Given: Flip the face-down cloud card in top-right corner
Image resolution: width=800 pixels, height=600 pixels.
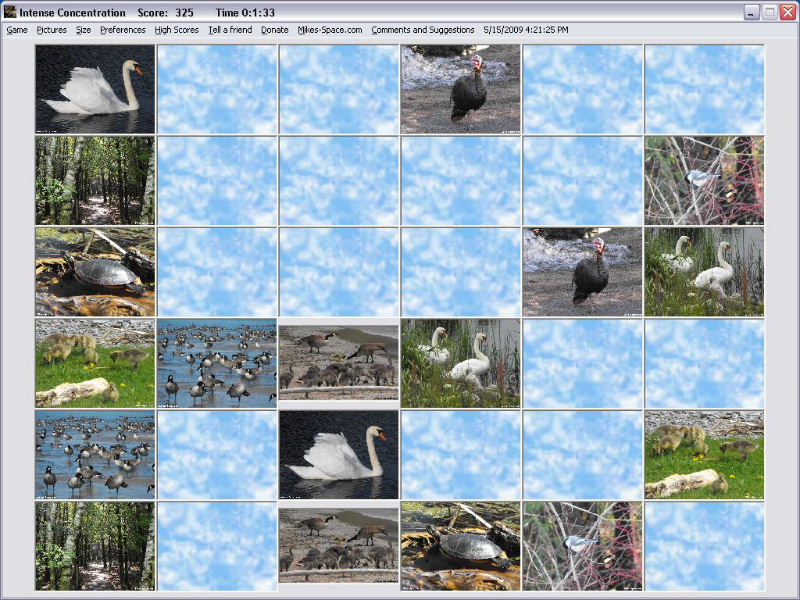Looking at the screenshot, I should tap(704, 89).
